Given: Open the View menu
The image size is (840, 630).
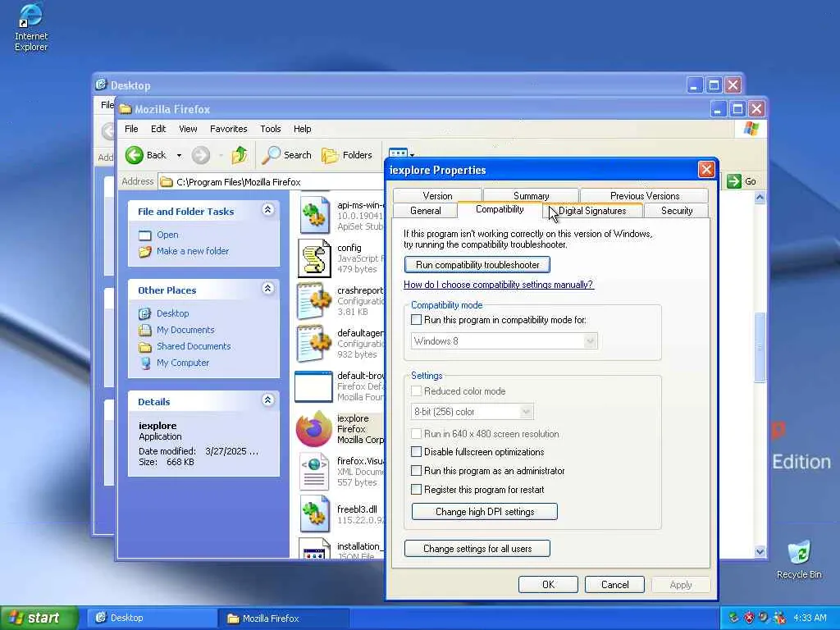Looking at the screenshot, I should [188, 129].
